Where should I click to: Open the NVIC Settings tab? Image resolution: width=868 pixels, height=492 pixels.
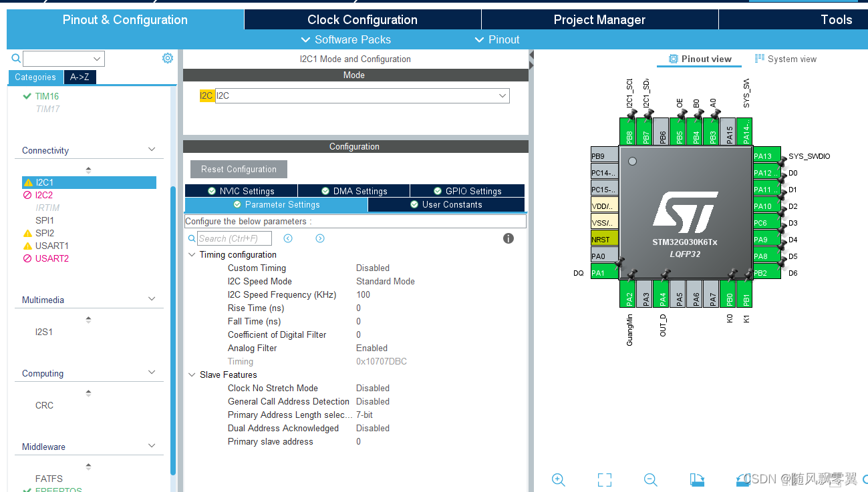coord(241,191)
